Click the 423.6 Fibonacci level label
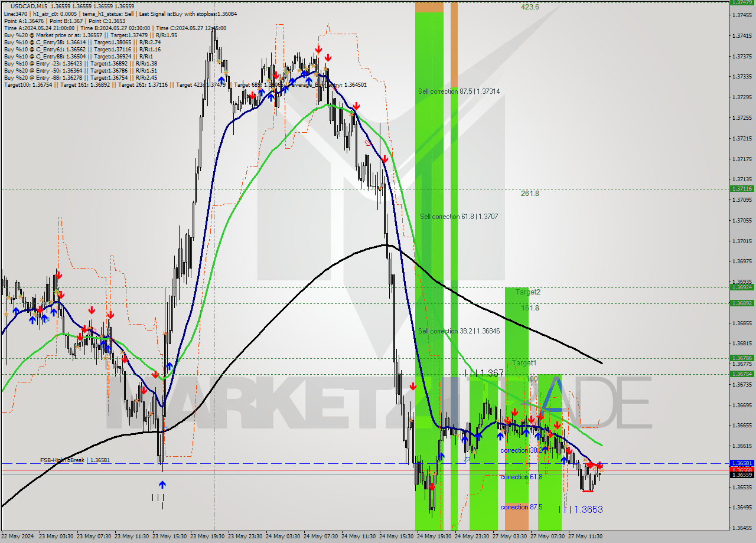The height and width of the screenshot is (543, 756). tap(530, 7)
